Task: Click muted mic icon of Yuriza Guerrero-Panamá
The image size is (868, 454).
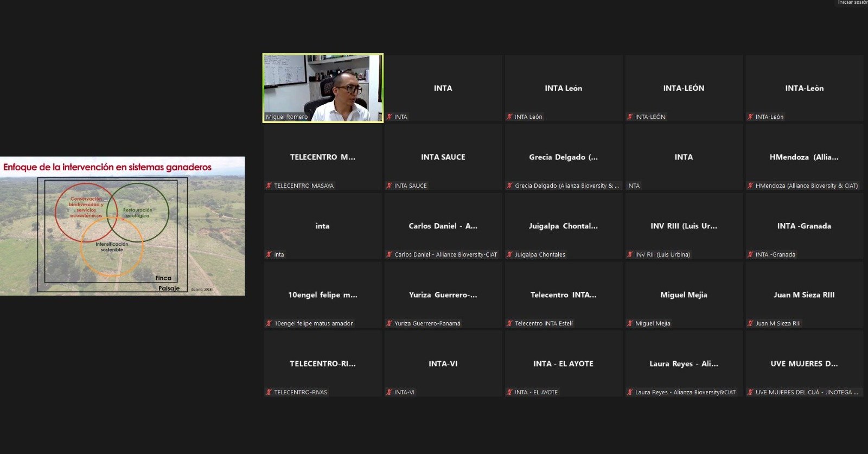Action: [389, 323]
